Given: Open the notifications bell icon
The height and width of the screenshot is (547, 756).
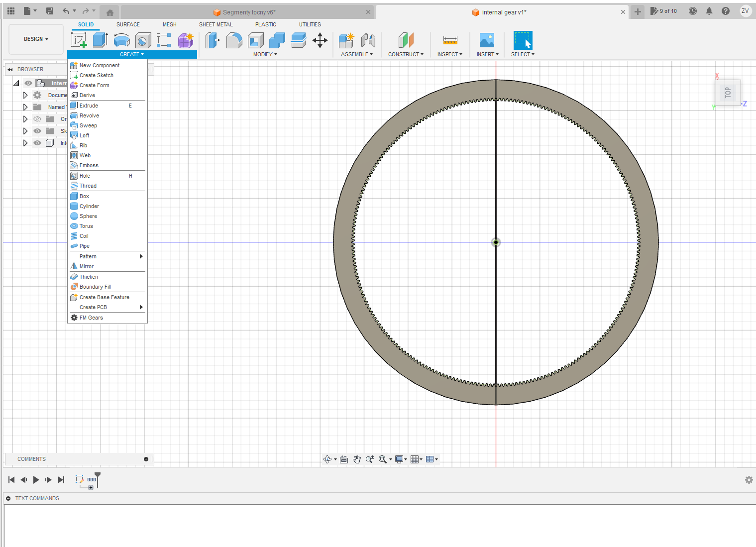Looking at the screenshot, I should (x=709, y=11).
